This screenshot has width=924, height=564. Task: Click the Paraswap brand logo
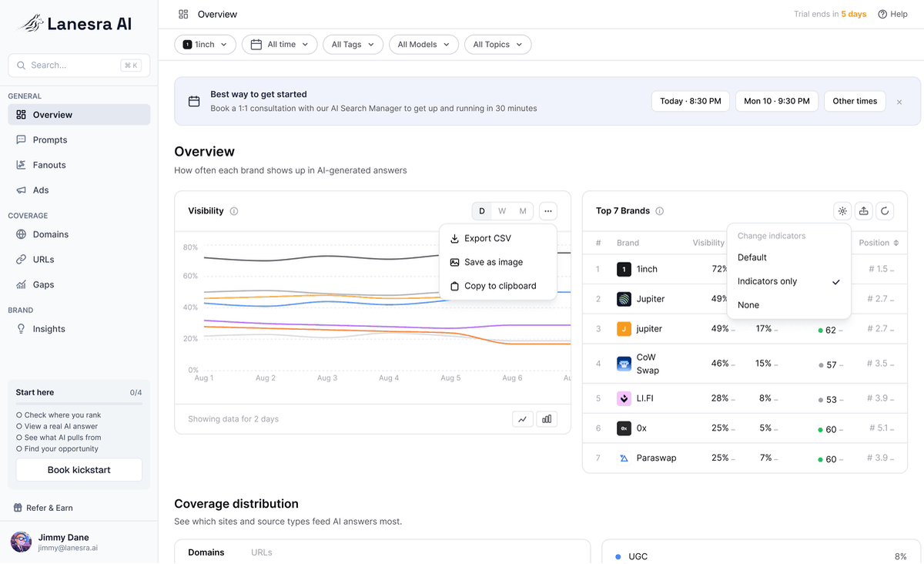tap(624, 458)
